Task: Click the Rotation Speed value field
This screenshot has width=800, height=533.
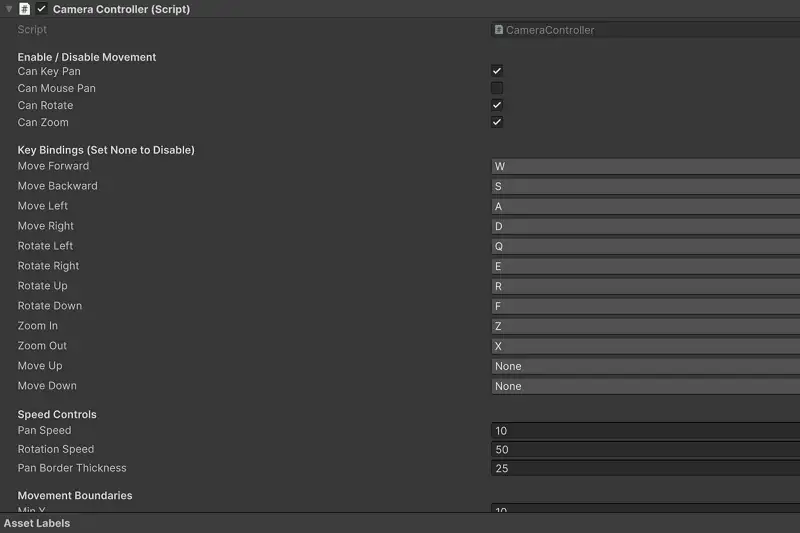Action: click(x=645, y=449)
